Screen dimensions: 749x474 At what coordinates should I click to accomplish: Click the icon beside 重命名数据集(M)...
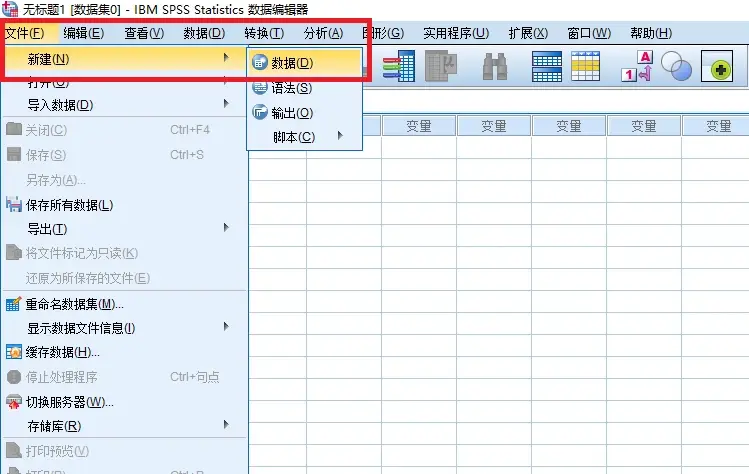[x=14, y=304]
